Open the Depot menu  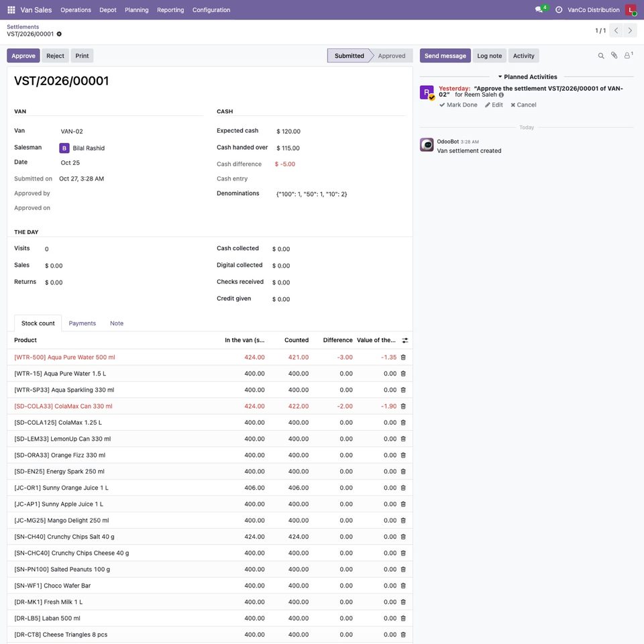coord(108,10)
